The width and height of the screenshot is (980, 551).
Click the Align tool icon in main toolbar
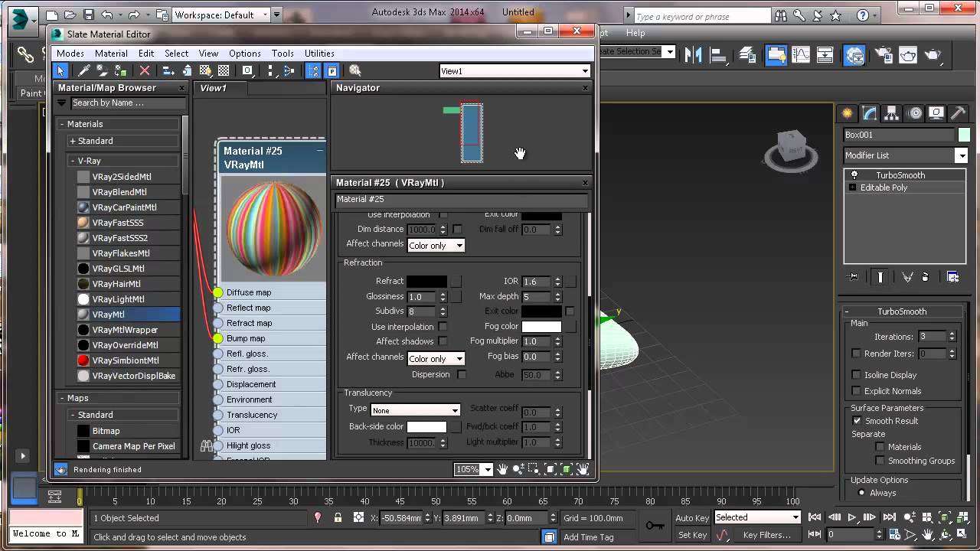coord(718,54)
